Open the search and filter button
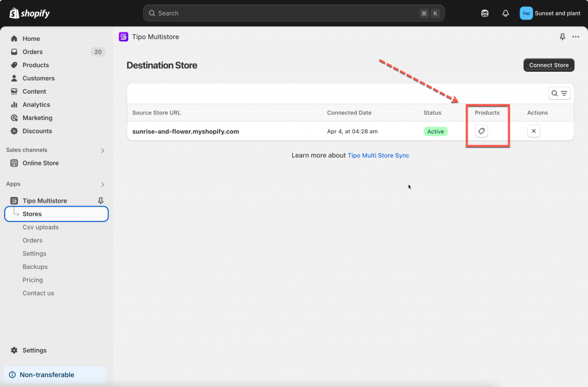588x387 pixels. pyautogui.click(x=559, y=94)
